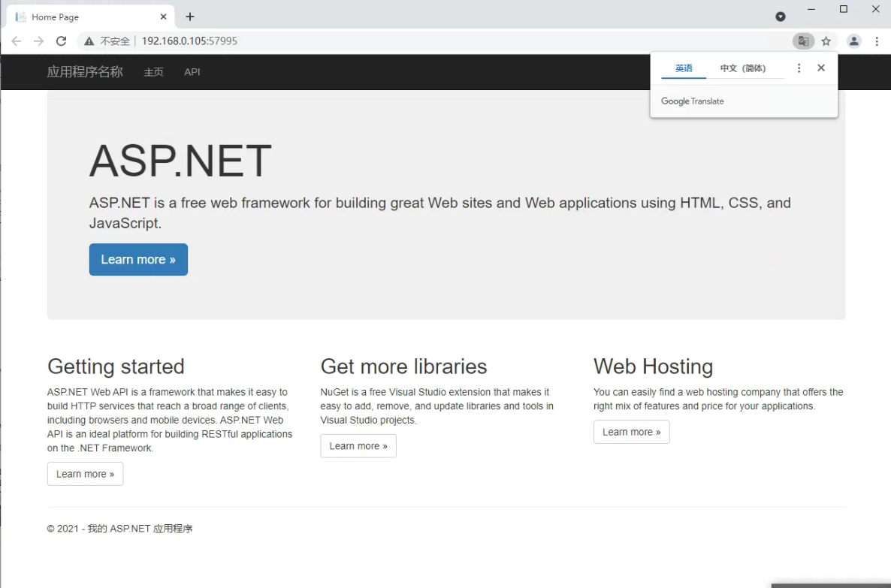Open a new tab with plus button
This screenshot has width=891, height=588.
190,17
